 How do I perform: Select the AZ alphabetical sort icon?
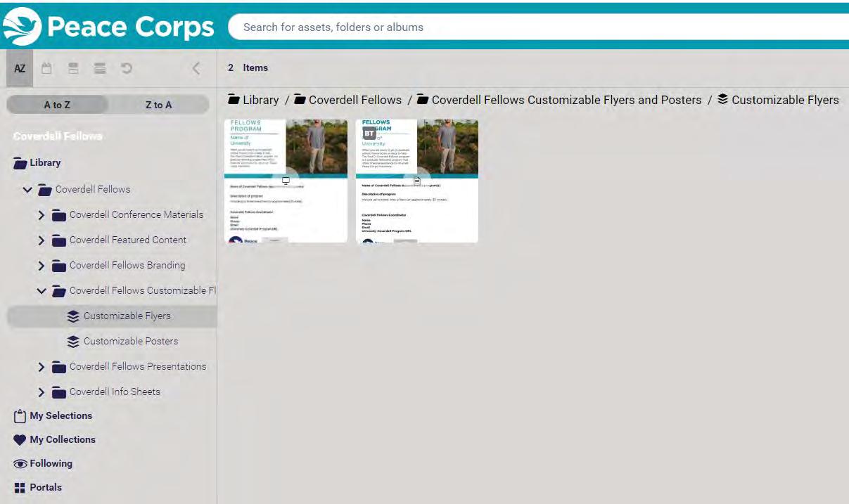point(20,68)
